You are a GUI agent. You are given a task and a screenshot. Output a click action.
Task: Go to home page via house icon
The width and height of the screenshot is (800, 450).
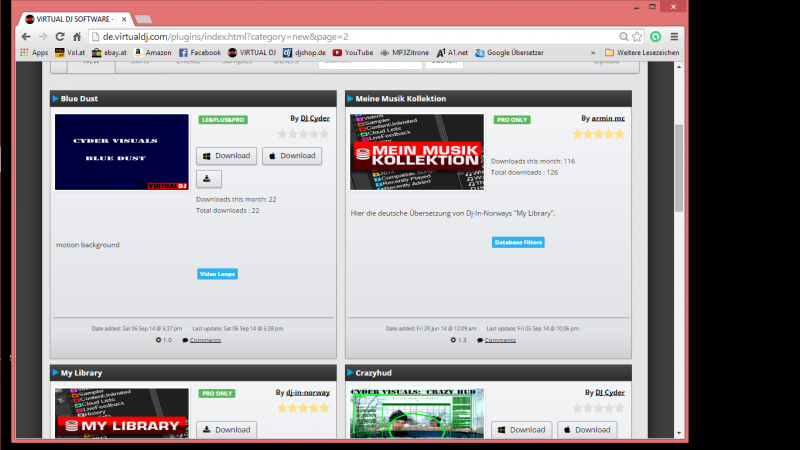click(x=77, y=37)
